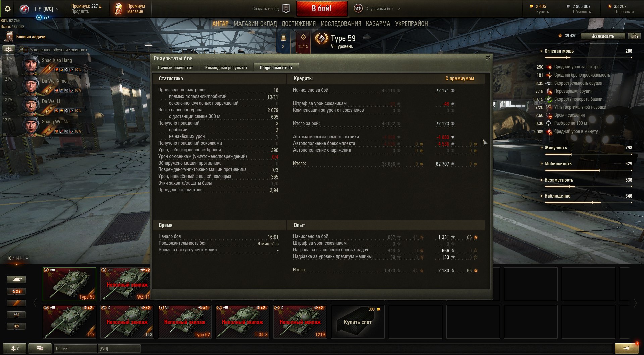
Task: Click the Premium shop bag icon
Action: click(x=118, y=9)
